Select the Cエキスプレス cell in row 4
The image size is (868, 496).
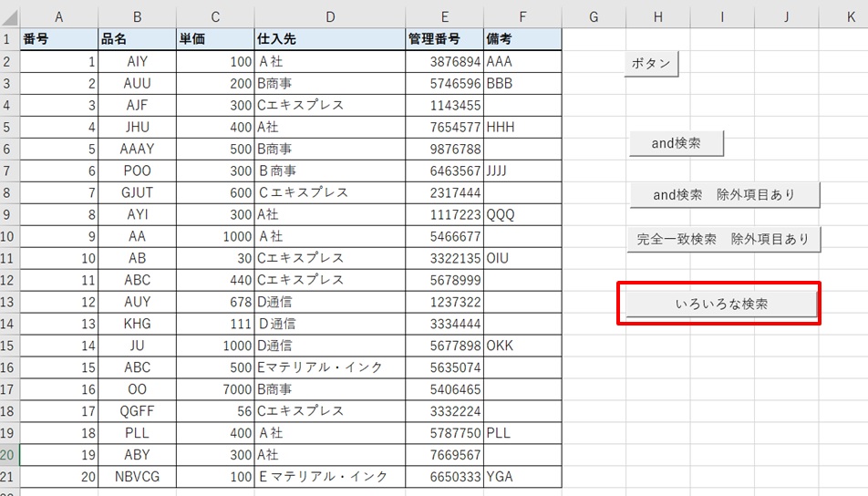point(330,105)
